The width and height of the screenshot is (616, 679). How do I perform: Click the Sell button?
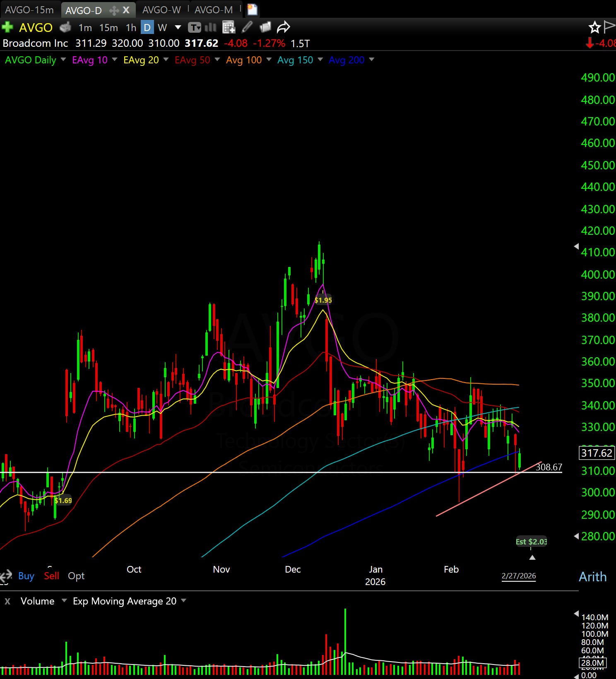(52, 576)
